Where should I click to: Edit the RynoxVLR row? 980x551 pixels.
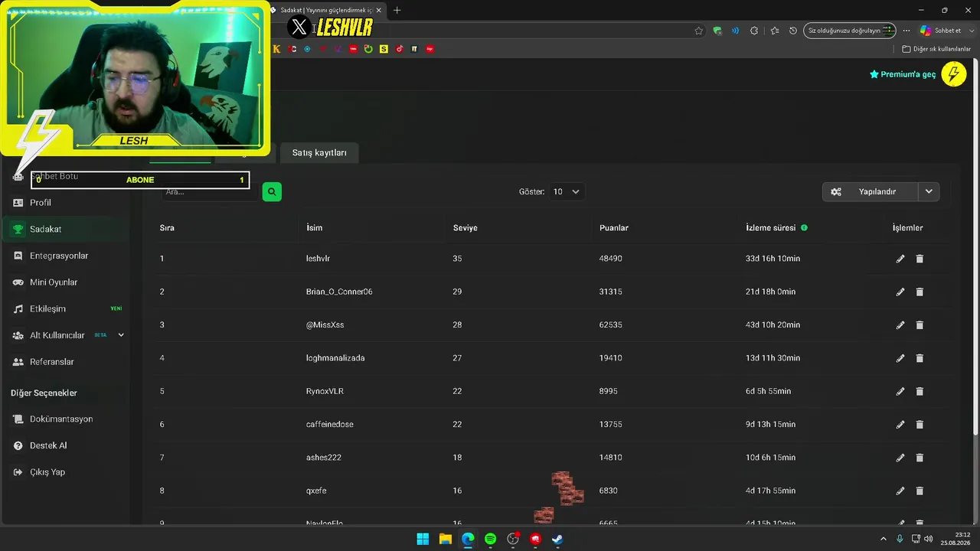coord(900,391)
